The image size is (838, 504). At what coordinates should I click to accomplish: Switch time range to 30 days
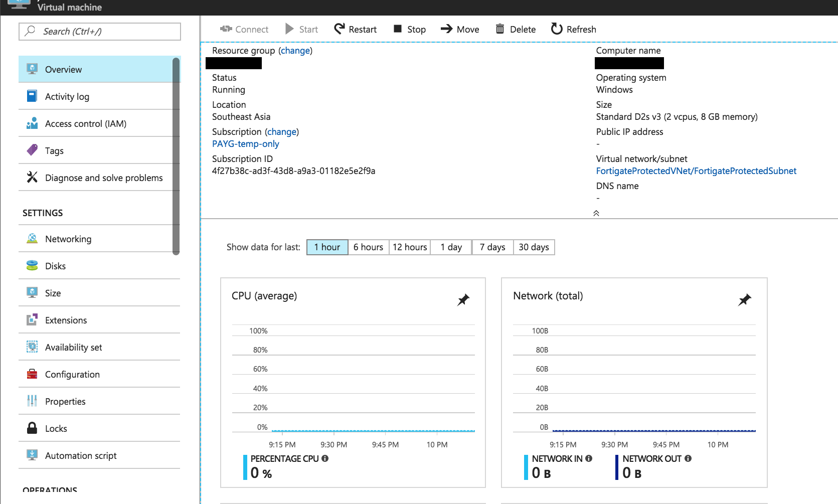[x=533, y=247]
